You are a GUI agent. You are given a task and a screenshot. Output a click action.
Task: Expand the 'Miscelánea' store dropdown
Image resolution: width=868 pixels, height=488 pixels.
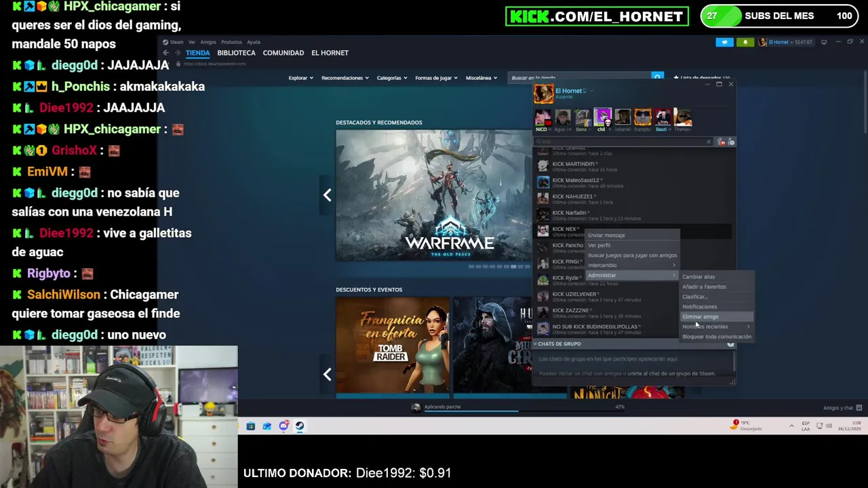coord(481,78)
